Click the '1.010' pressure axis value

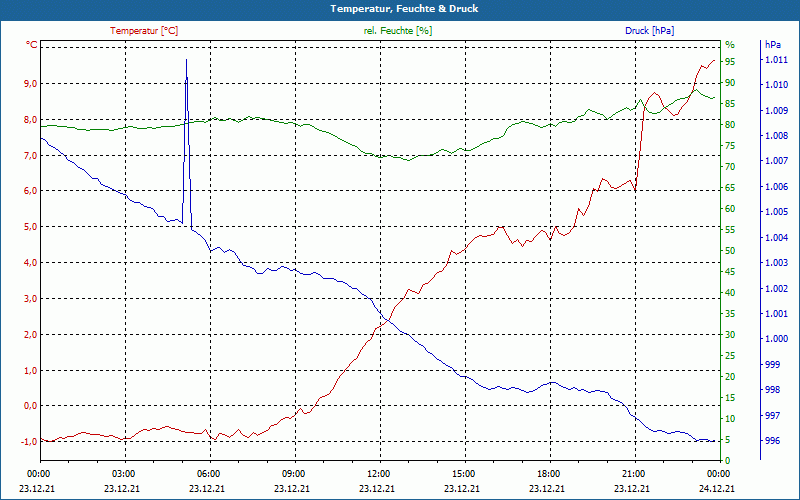pos(777,85)
